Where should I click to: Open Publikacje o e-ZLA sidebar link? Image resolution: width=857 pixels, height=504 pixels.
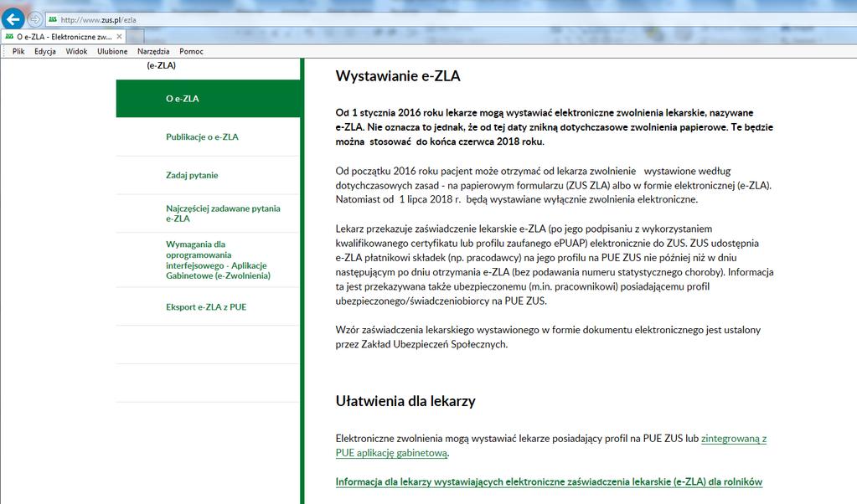202,137
